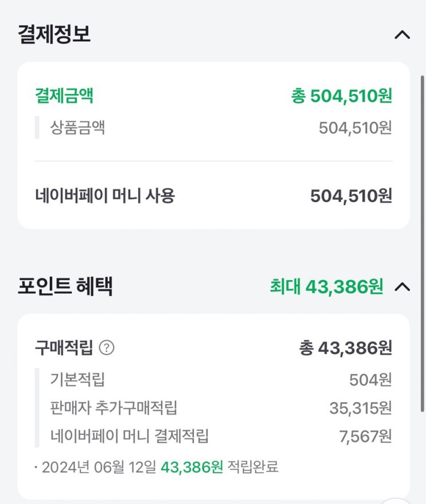The height and width of the screenshot is (504, 426).
Task: Click the 총 504,510원 total amount
Action: coord(342,96)
